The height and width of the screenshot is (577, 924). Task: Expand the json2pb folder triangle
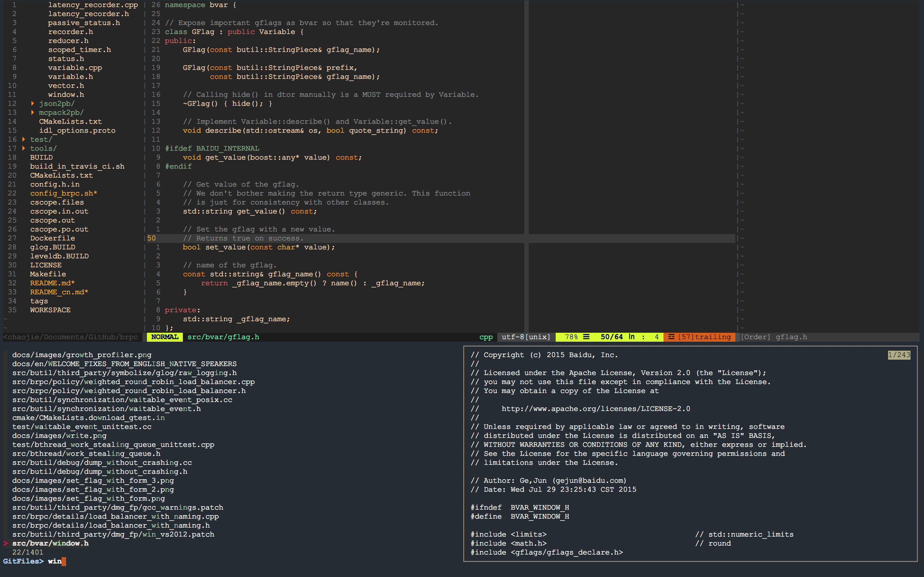coord(32,104)
